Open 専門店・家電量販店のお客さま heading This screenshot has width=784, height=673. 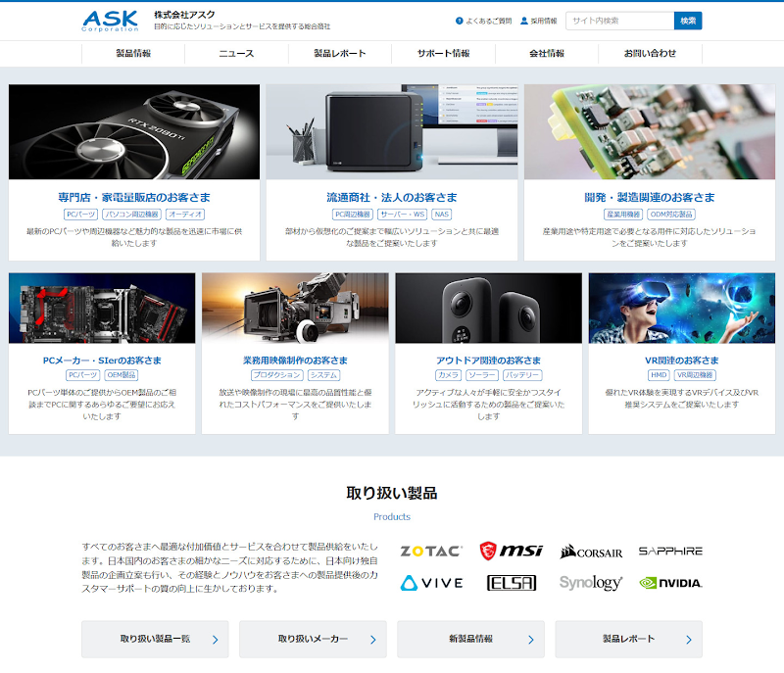(x=134, y=197)
